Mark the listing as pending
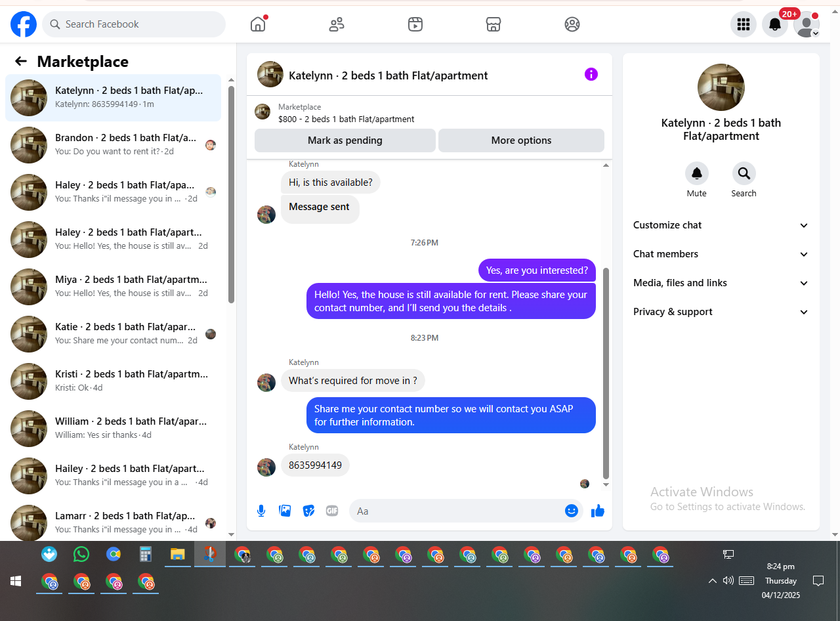The image size is (840, 621). [x=345, y=140]
